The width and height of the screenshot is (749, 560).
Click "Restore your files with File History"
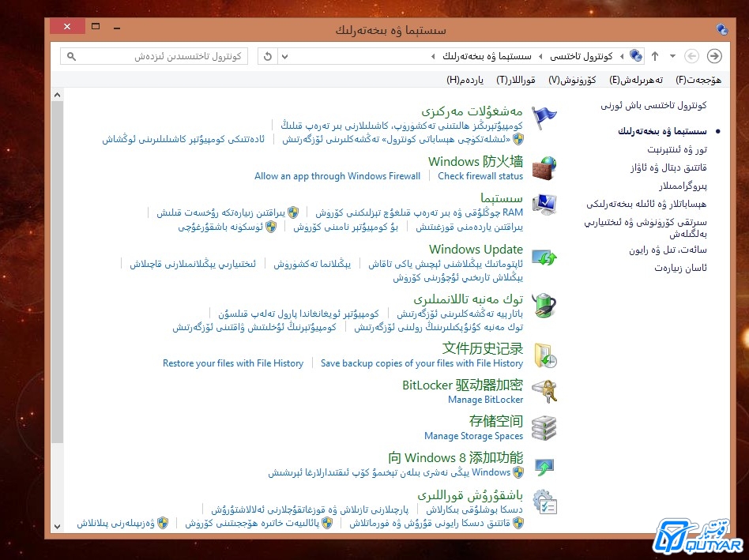(x=233, y=363)
